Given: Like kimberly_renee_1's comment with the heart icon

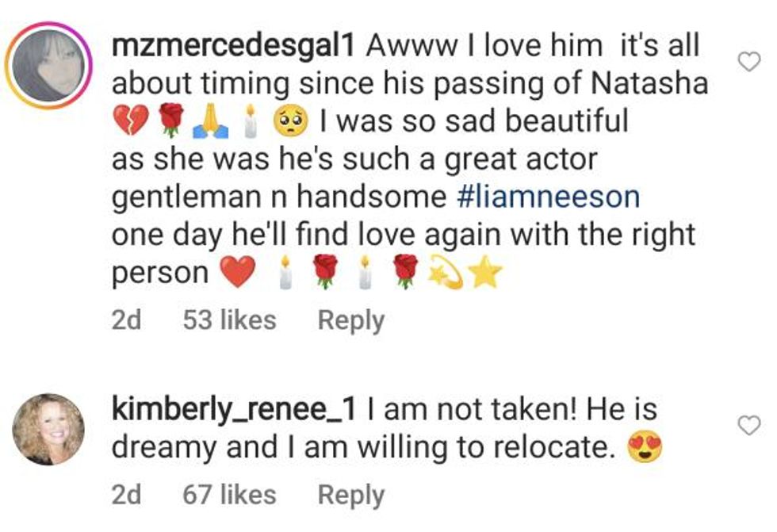Looking at the screenshot, I should point(748,426).
